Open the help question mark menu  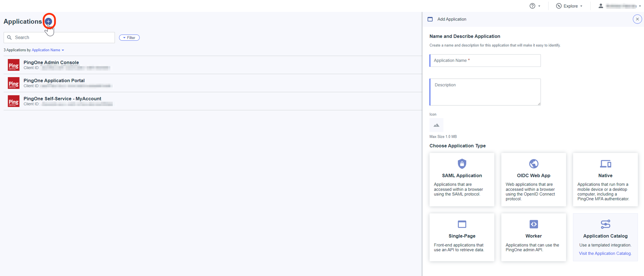535,6
